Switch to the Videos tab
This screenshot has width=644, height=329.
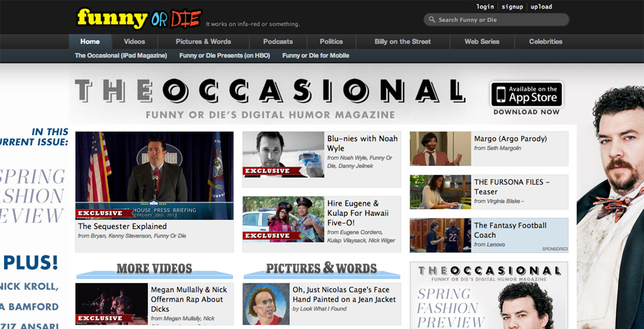coord(134,42)
